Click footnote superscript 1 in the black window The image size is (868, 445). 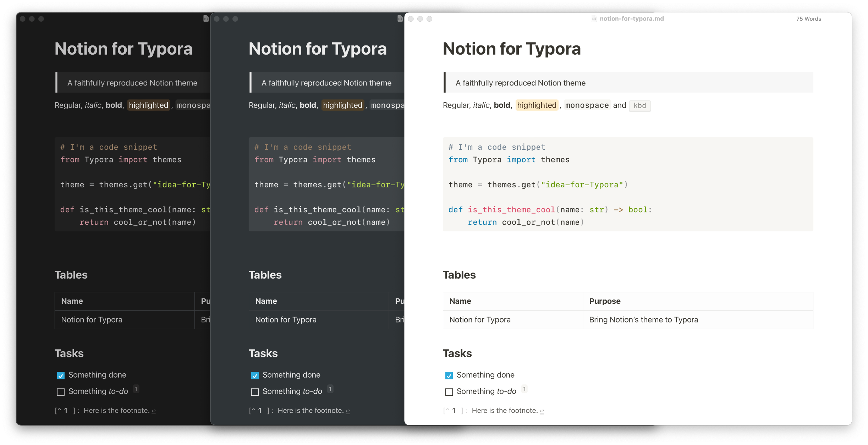tap(136, 389)
